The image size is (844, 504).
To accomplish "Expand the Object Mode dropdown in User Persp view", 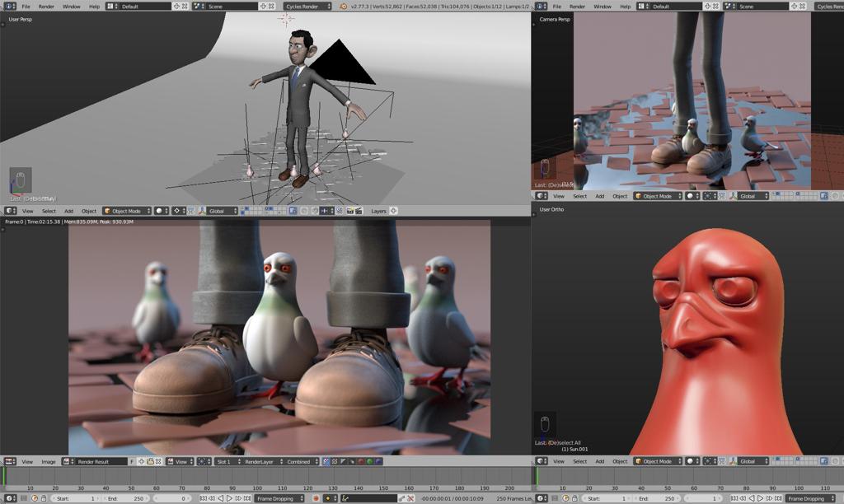I will click(x=126, y=211).
